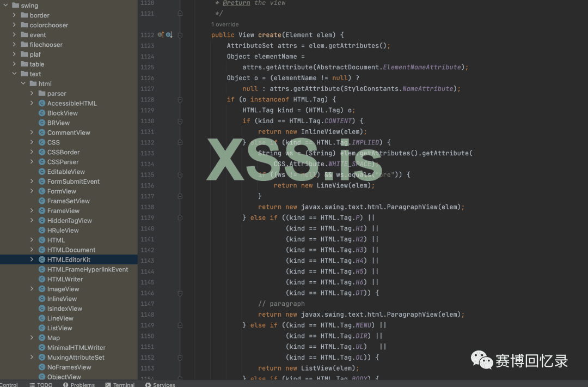The width and height of the screenshot is (588, 387).
Task: Click the FrameView class icon
Action: 42,210
